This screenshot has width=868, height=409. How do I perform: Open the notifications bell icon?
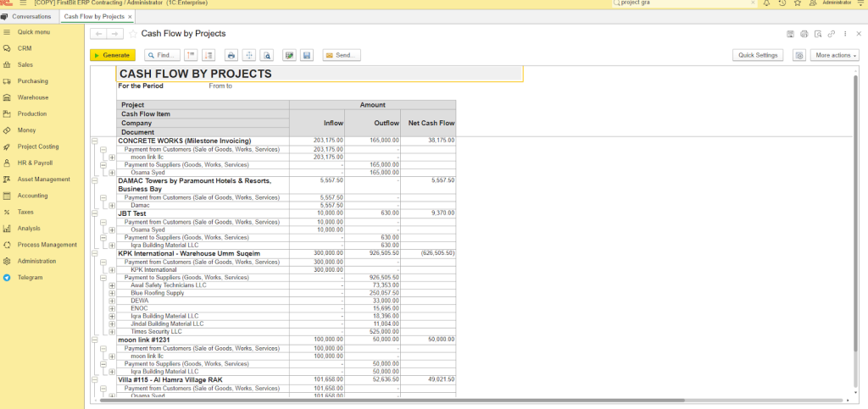[x=766, y=3]
